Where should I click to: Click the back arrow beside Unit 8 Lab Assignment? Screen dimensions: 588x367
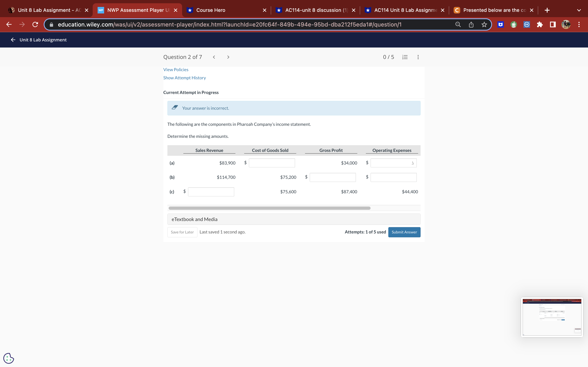pyautogui.click(x=13, y=40)
